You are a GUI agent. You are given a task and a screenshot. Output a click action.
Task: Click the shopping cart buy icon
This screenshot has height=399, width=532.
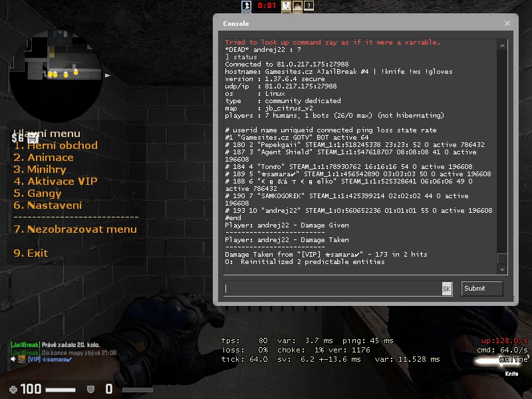(x=31, y=138)
